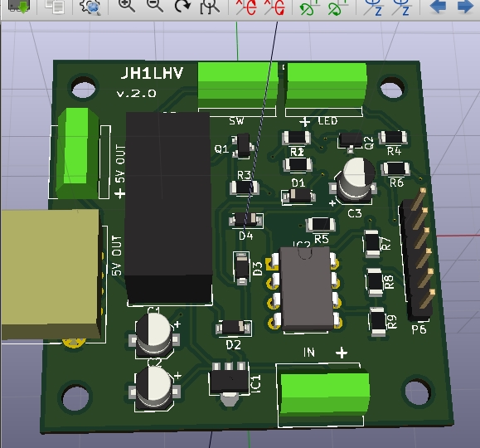
Task: Move the view right with blue arrow
Action: click(465, 6)
